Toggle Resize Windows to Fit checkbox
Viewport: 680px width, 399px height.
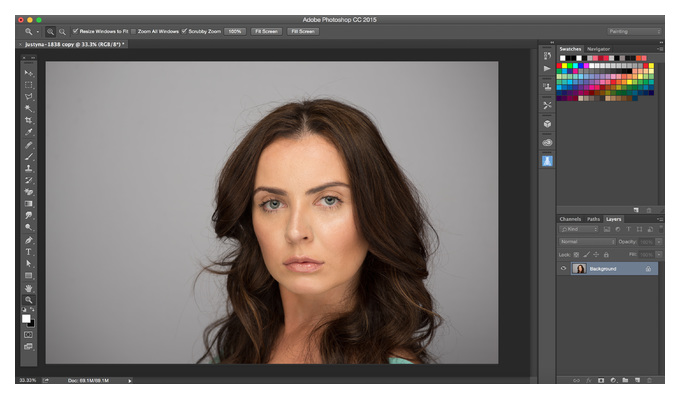[75, 31]
